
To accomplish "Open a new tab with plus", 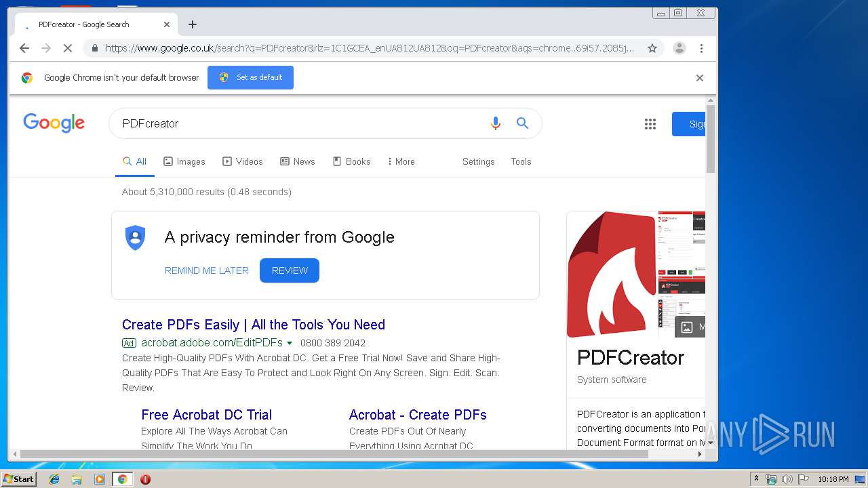I will pyautogui.click(x=193, y=24).
